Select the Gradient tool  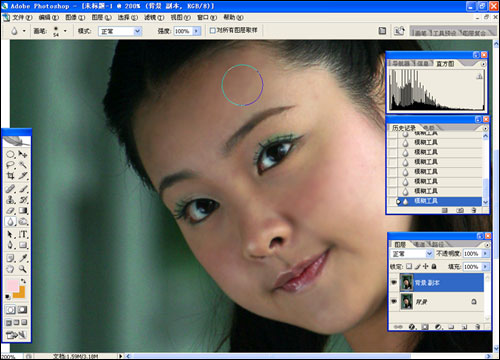(x=23, y=211)
